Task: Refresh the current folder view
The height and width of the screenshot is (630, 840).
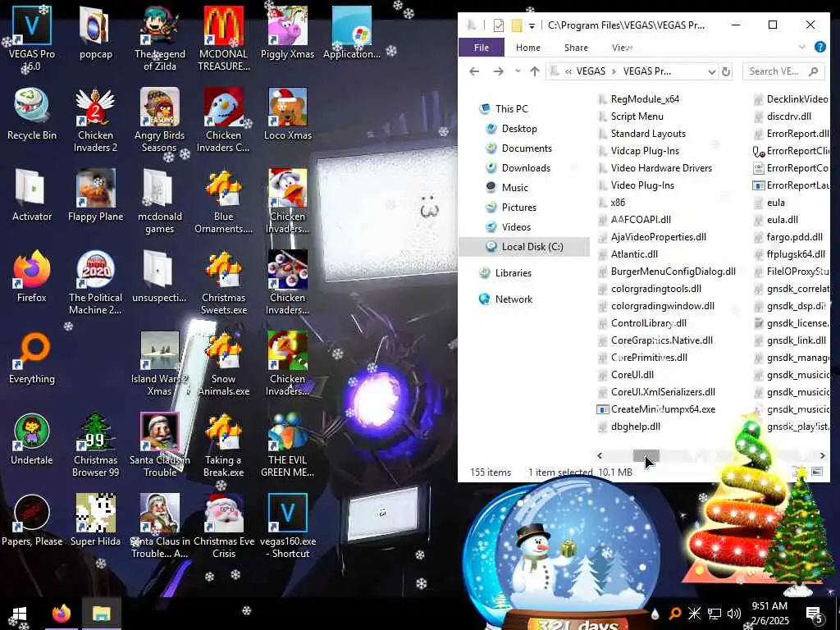Action: (x=726, y=71)
